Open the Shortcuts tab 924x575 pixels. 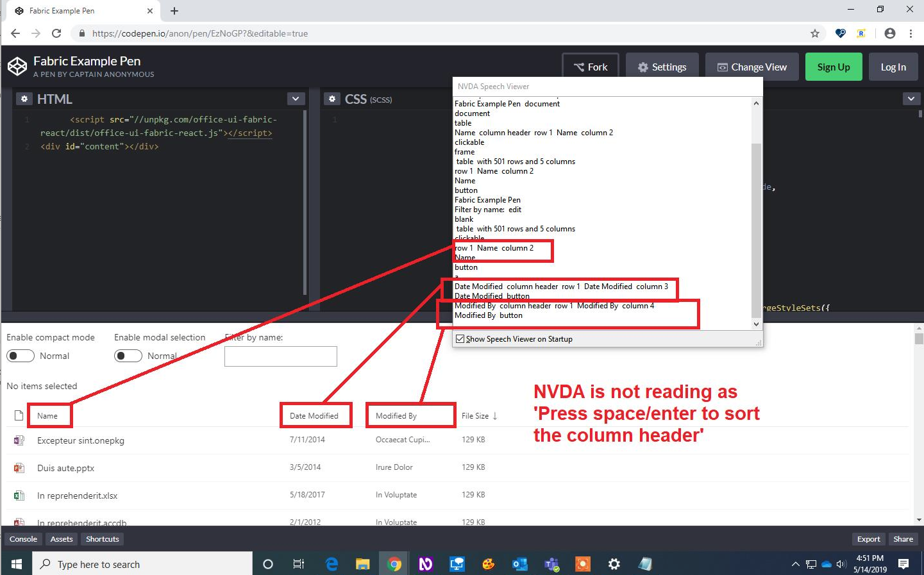[102, 539]
